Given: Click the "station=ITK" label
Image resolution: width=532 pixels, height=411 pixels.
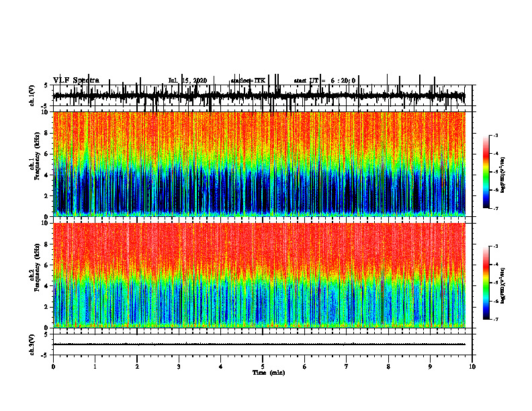Looking at the screenshot, I should (248, 81).
